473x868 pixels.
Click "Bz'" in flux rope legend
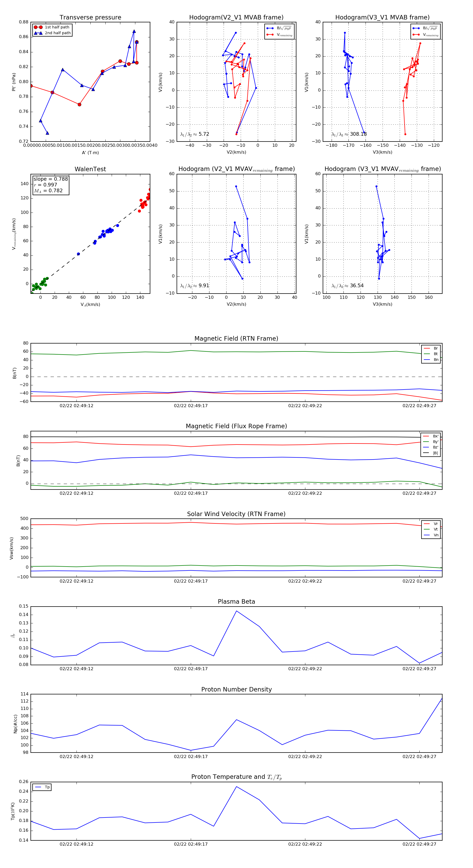click(x=431, y=447)
